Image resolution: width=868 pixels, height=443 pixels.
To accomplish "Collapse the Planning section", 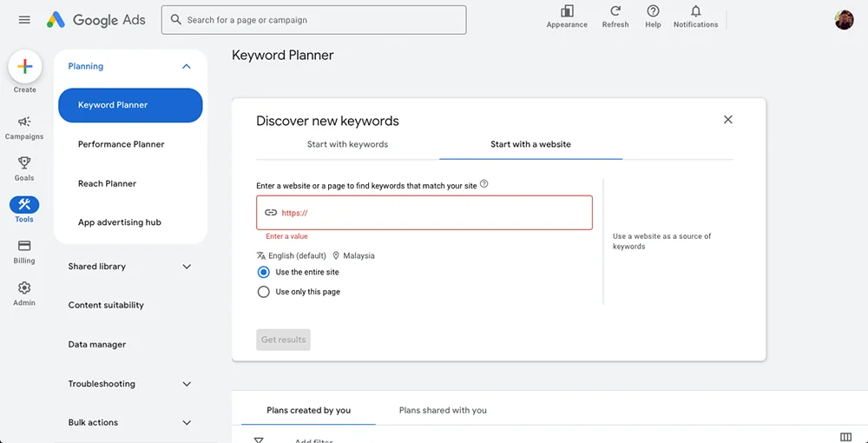I will (186, 67).
